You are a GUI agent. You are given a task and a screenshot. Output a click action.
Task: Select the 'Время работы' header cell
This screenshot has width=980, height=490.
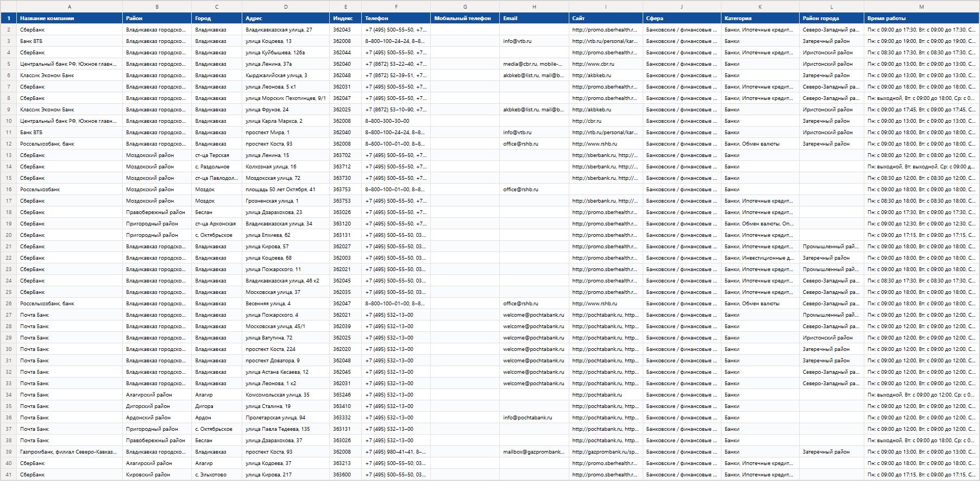pyautogui.click(x=921, y=18)
